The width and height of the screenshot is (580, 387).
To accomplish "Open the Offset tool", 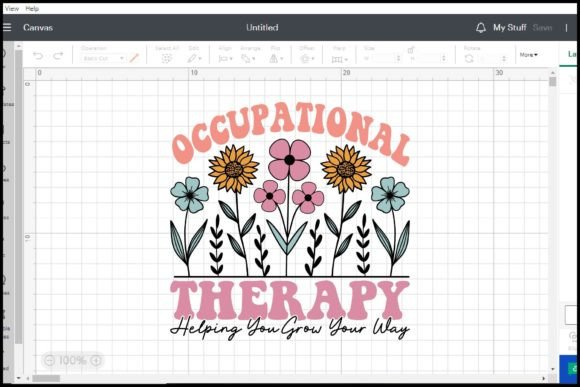I will coord(307,59).
